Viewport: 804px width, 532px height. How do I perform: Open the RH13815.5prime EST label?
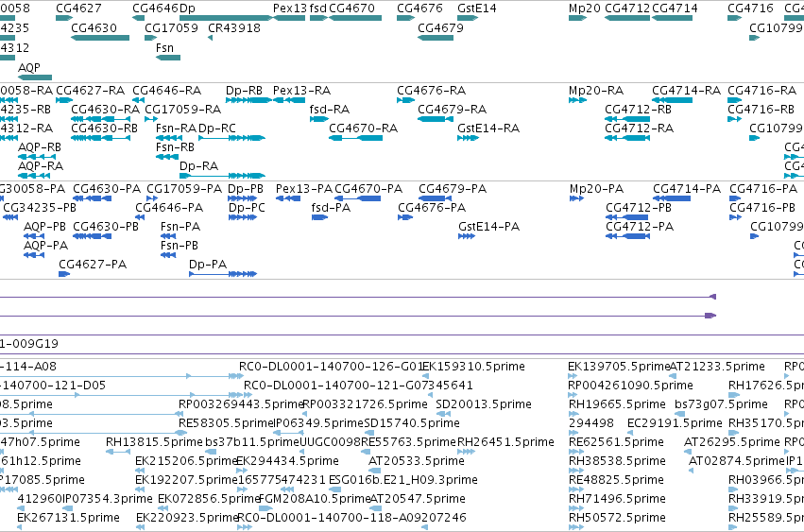tap(154, 442)
